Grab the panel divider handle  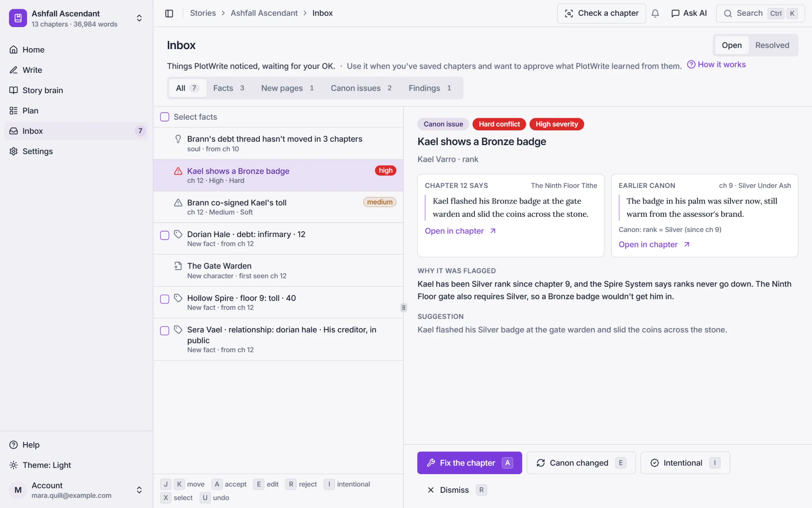(403, 308)
